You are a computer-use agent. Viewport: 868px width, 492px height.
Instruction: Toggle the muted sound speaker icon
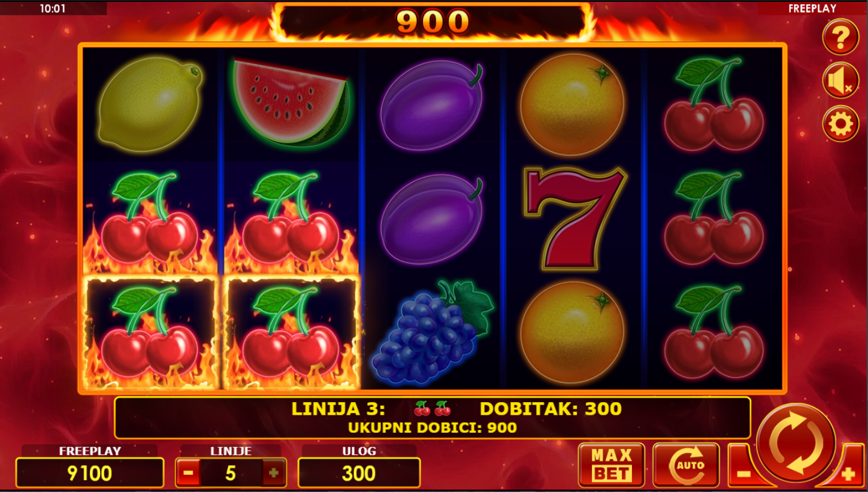[840, 80]
